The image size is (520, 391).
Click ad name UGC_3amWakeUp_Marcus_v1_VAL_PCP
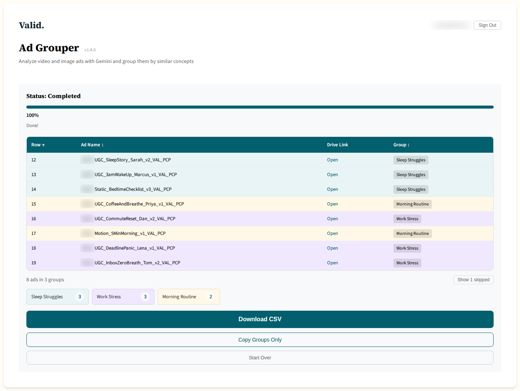pyautogui.click(x=136, y=174)
